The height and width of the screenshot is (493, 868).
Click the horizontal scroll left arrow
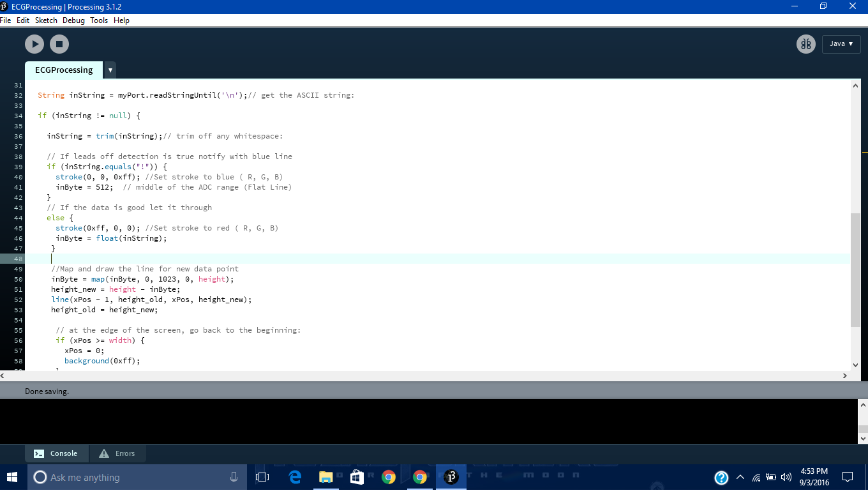[x=4, y=375]
